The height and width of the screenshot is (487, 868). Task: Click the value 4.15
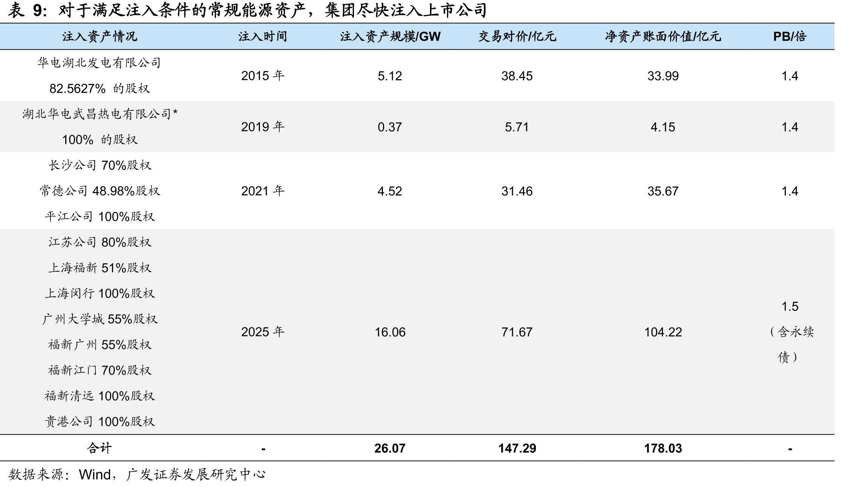(663, 127)
